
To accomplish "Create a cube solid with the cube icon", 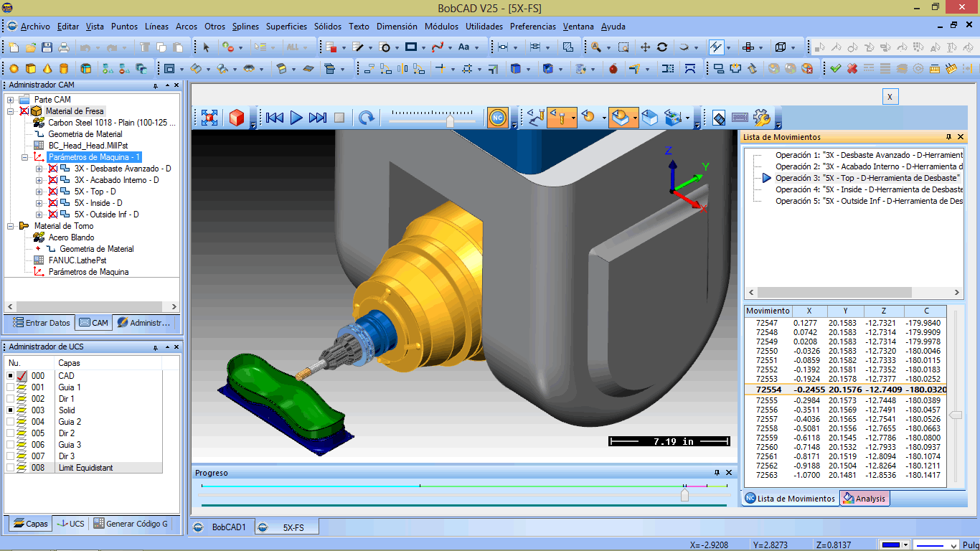I will [x=30, y=69].
